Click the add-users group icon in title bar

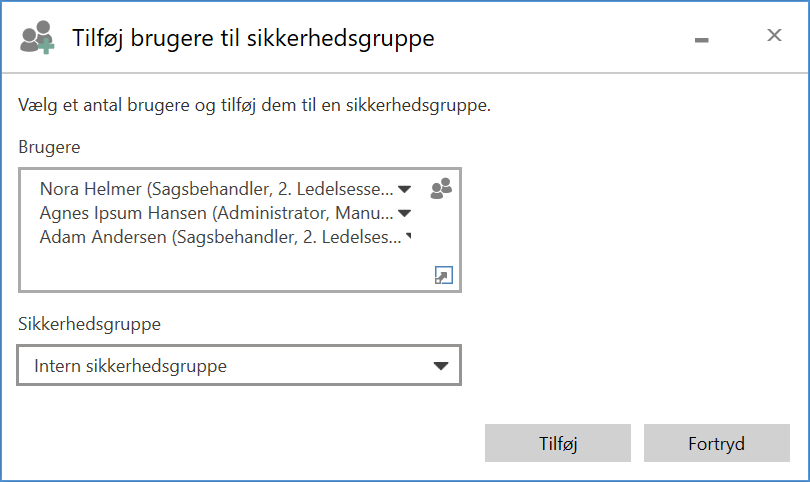click(38, 38)
